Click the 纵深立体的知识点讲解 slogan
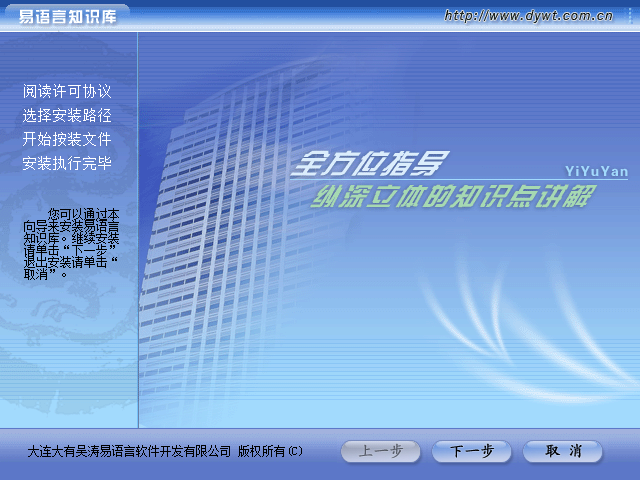Viewport: 640px width, 480px height. (x=453, y=196)
